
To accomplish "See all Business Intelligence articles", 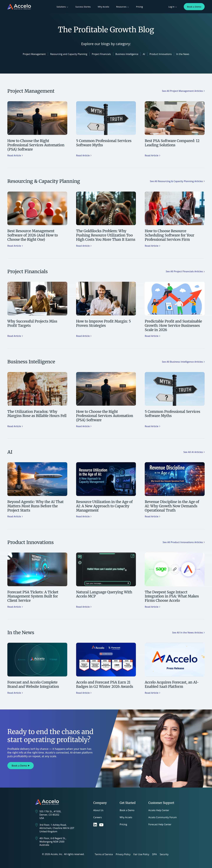I will click(183, 362).
